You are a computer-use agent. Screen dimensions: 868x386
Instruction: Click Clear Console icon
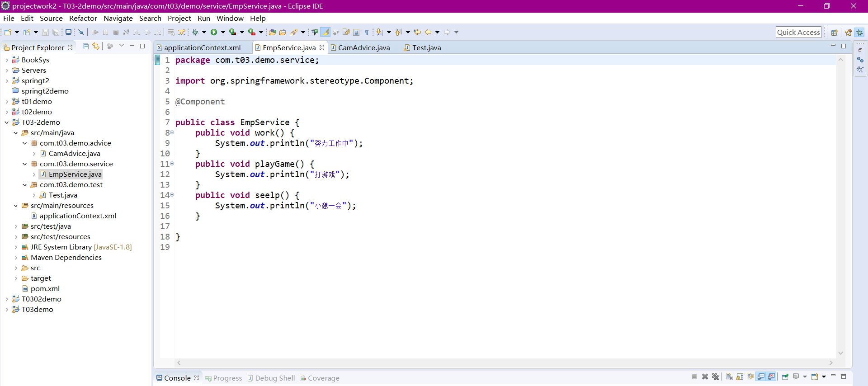coord(729,377)
